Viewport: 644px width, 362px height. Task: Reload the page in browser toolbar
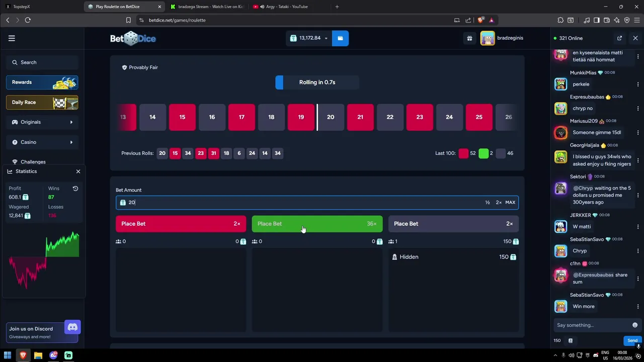click(x=28, y=20)
